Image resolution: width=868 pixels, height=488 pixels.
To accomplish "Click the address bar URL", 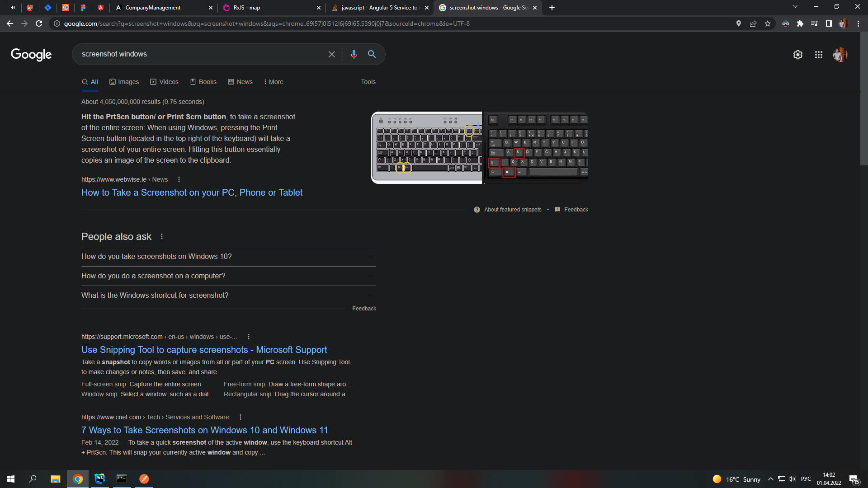I will [x=267, y=23].
